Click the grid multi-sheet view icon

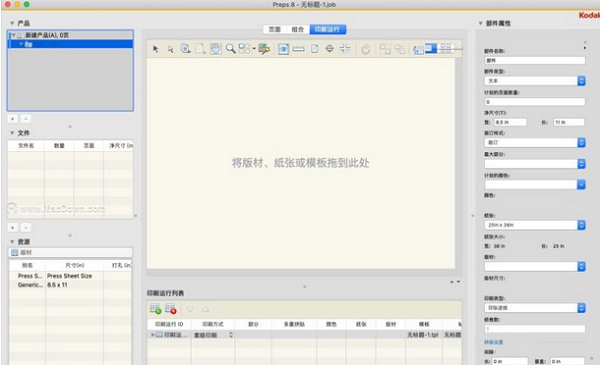pyautogui.click(x=446, y=48)
